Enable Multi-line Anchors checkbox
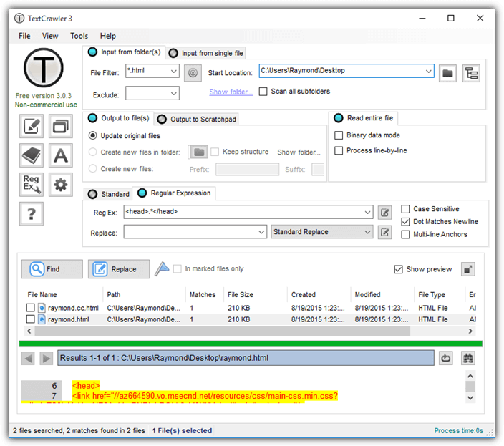Viewport: 504px width, 446px height. [405, 235]
